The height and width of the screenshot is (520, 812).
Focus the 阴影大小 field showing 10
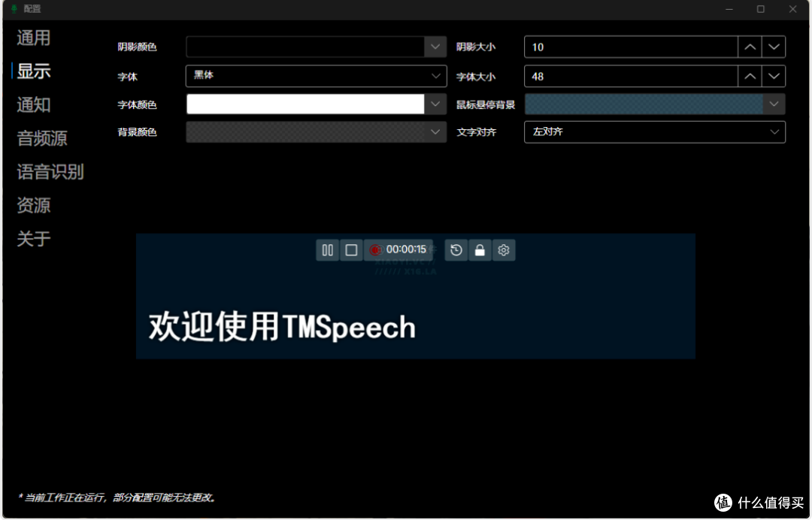[x=631, y=47]
